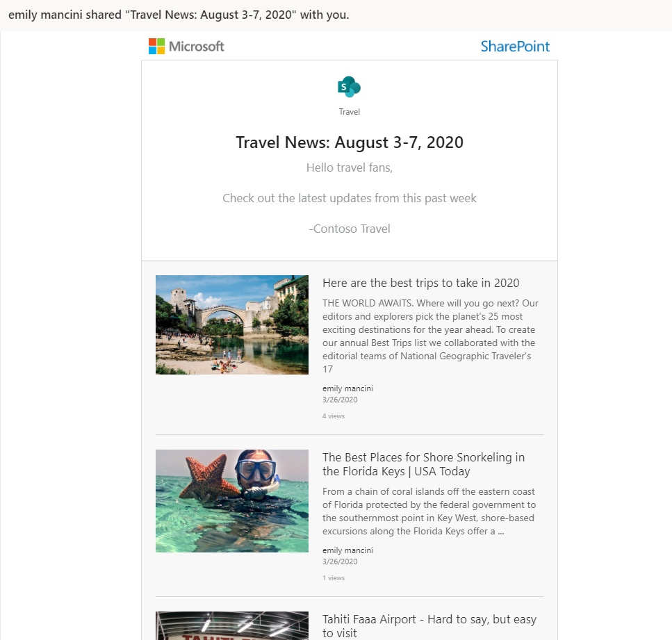
Task: Click emily mancini under the best trips article
Action: (347, 388)
